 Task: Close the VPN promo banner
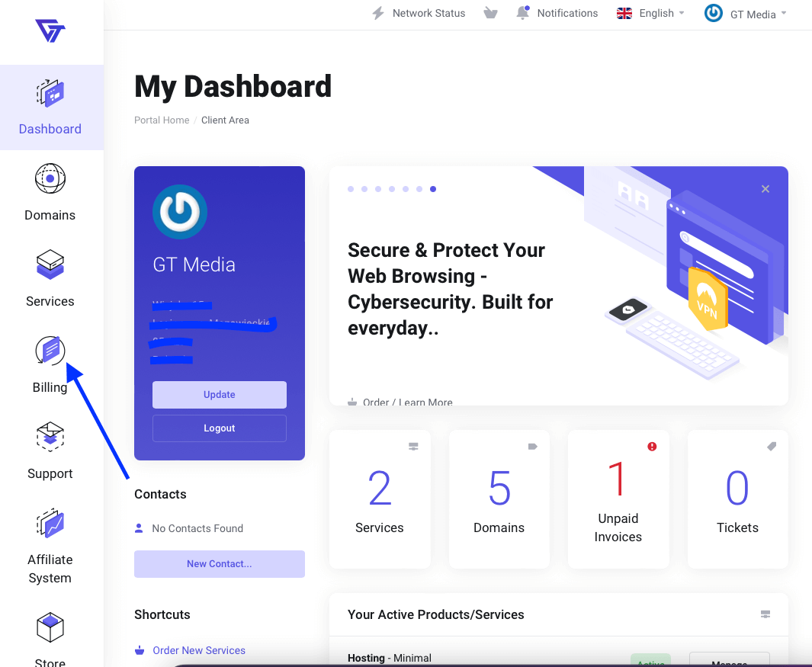click(x=765, y=189)
